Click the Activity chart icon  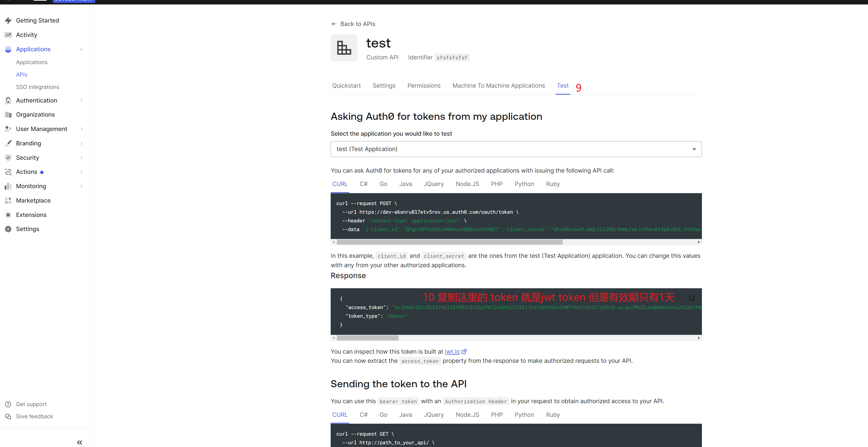8,35
